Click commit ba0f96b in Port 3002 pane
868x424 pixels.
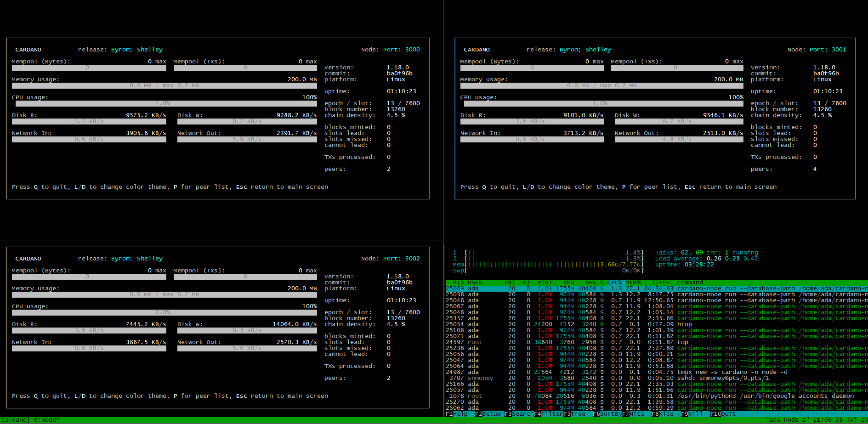(400, 283)
